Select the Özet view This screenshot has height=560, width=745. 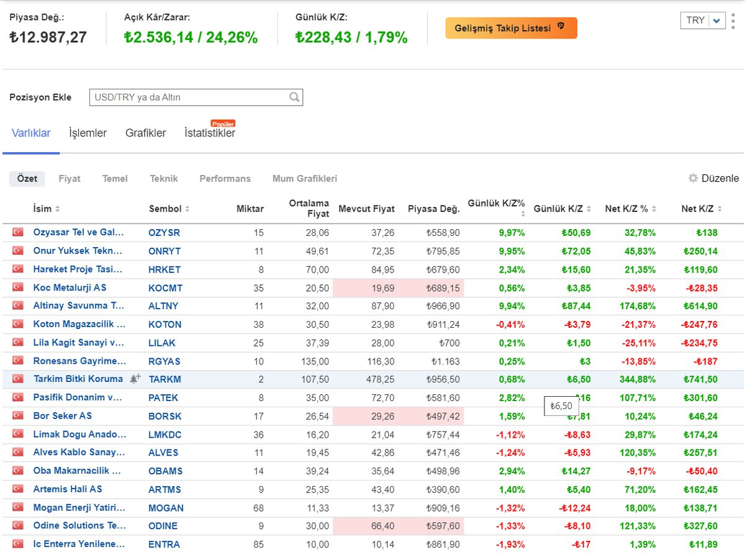pos(27,179)
